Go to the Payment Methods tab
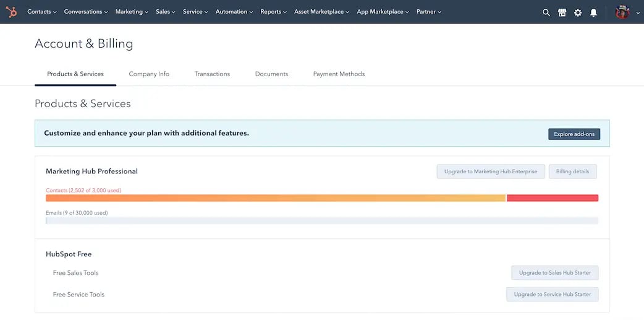The image size is (644, 320). pos(339,74)
